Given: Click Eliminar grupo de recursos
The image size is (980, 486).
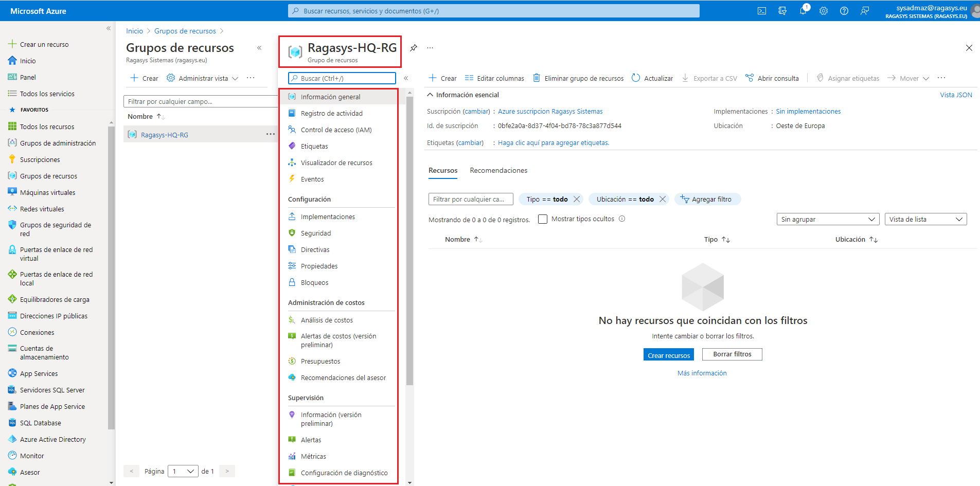Looking at the screenshot, I should [x=578, y=78].
